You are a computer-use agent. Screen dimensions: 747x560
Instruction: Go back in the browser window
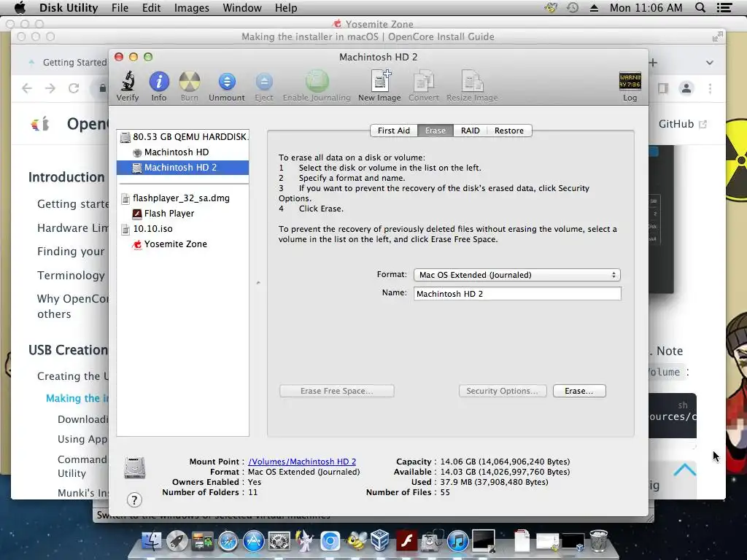pos(27,88)
